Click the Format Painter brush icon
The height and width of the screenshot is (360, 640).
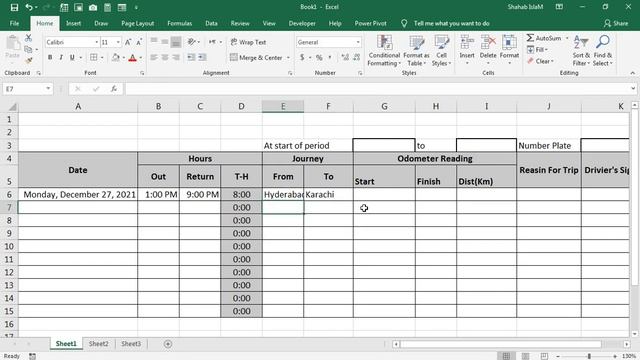tap(28, 60)
